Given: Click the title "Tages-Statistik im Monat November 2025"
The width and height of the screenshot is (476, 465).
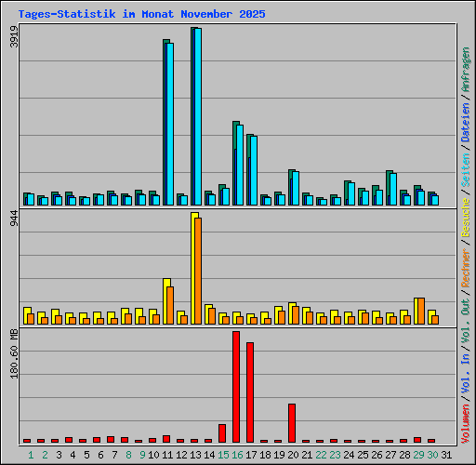Looking at the screenshot, I should pyautogui.click(x=141, y=14).
